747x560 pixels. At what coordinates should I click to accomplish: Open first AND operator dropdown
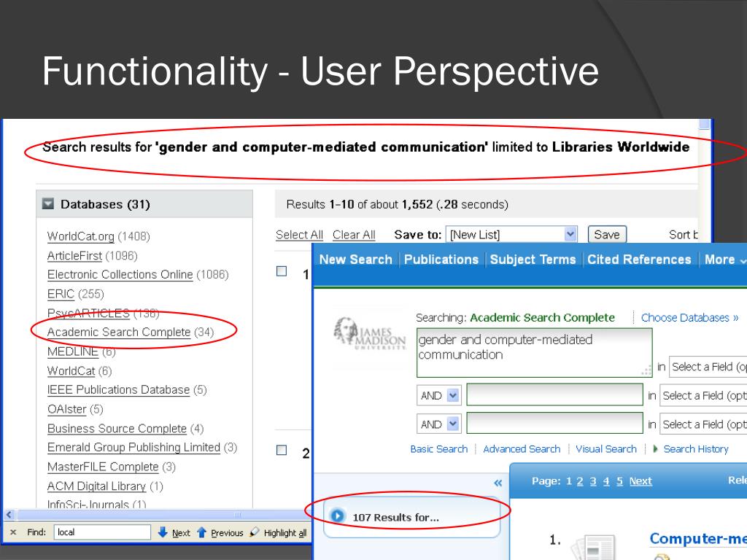[x=438, y=396]
